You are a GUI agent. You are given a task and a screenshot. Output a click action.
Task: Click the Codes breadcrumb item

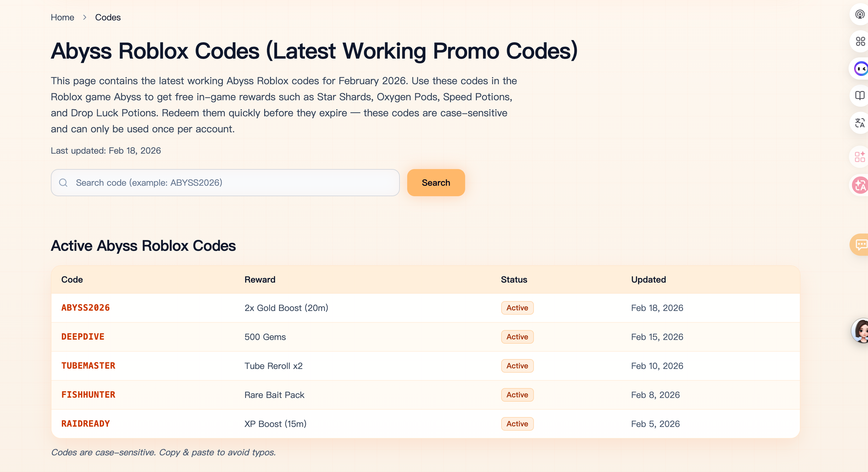point(108,17)
